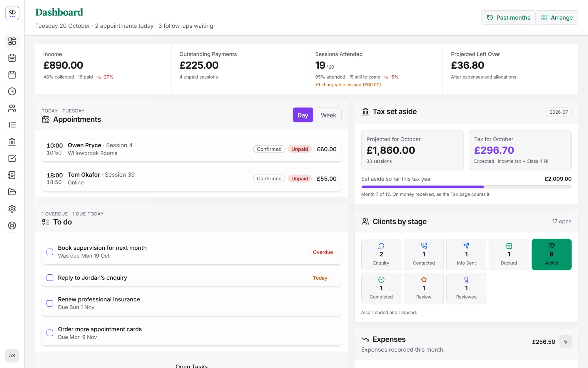Click the Past months button
588x368 pixels.
508,18
